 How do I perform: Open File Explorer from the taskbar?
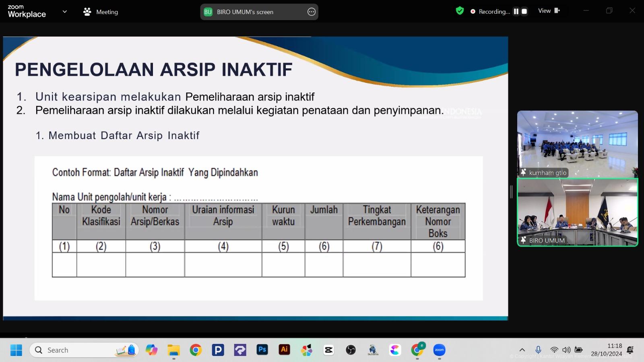point(173,350)
